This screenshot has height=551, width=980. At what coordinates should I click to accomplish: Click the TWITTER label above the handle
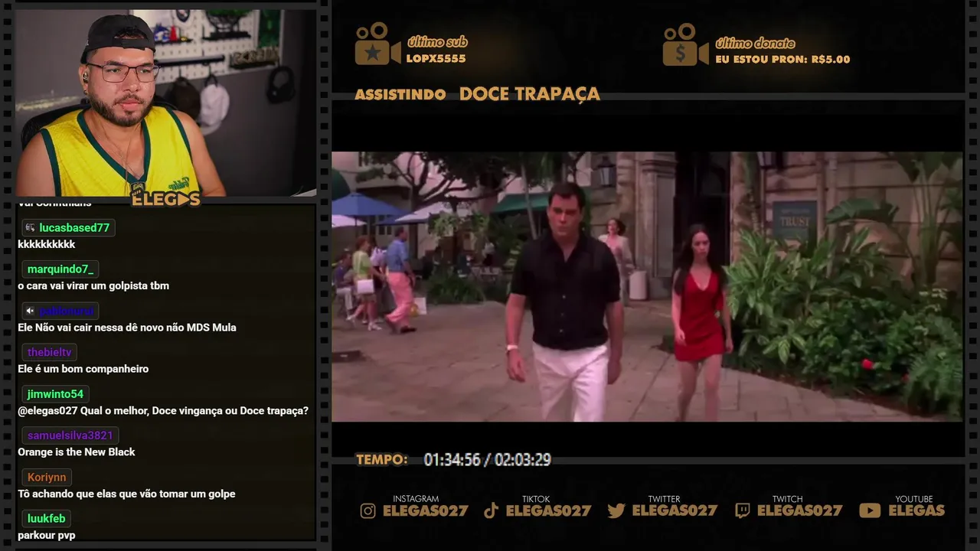[664, 499]
